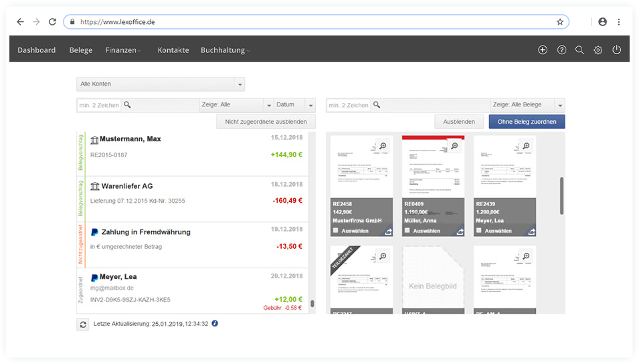Screen dimensions: 639x364
Task: Refresh transactions with the update icon
Action: (x=83, y=325)
